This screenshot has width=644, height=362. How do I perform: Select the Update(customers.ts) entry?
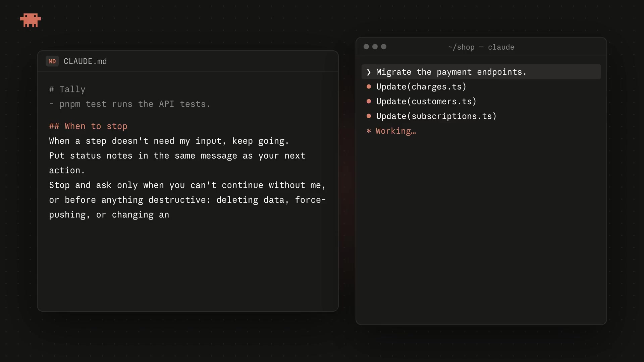click(426, 102)
